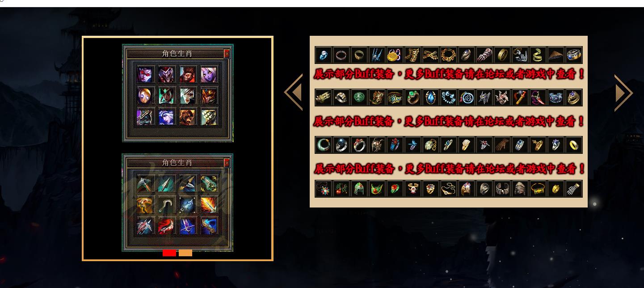
Task: Choose the green jade orb item
Action: (359, 97)
